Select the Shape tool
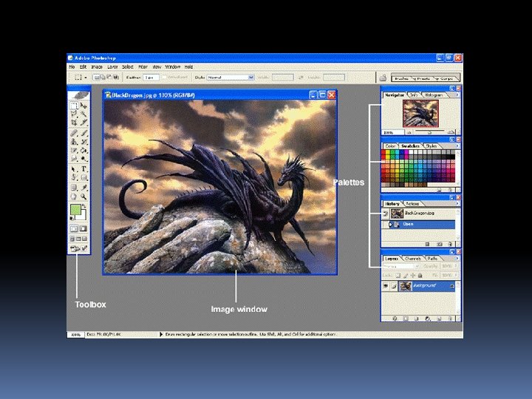The image size is (532, 399). pyautogui.click(x=83, y=177)
